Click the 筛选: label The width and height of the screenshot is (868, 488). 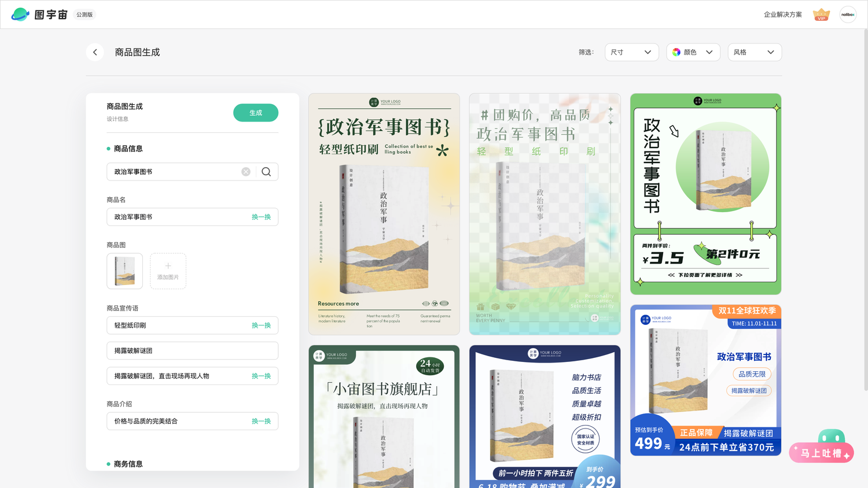coord(586,52)
